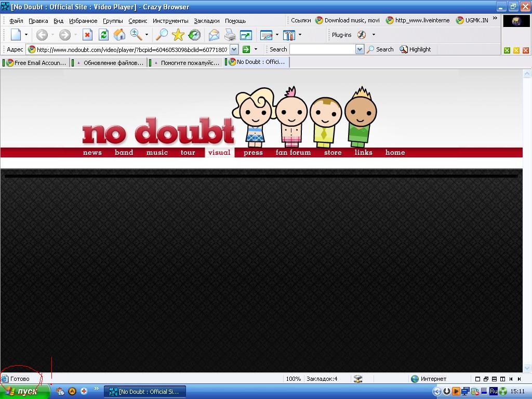
Task: Click the zoom magnifier with plus-minus icon
Action: coord(136,34)
